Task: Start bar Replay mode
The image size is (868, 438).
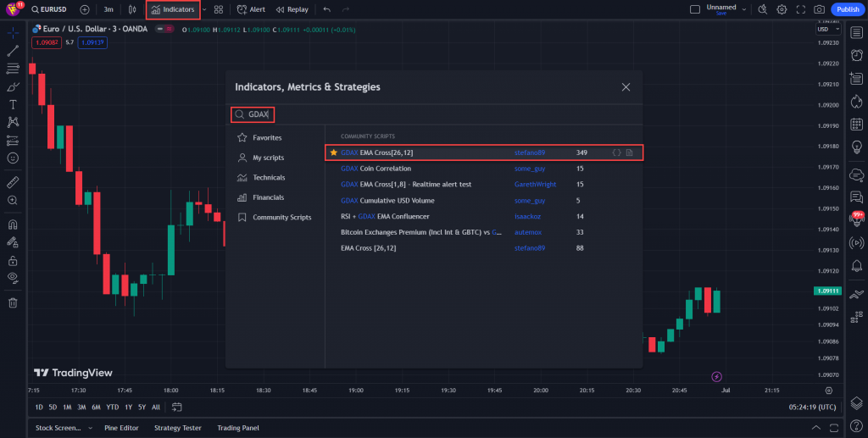Action: coord(292,9)
